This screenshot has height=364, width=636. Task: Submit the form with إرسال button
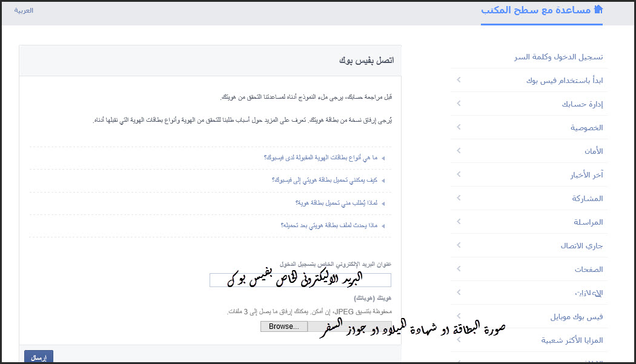click(39, 357)
